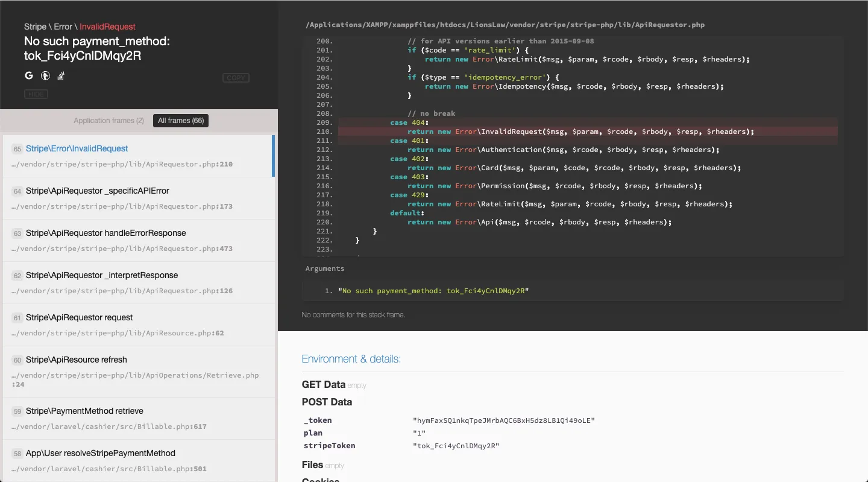This screenshot has width=868, height=482.
Task: Click the no comments stack frame note
Action: (x=353, y=314)
